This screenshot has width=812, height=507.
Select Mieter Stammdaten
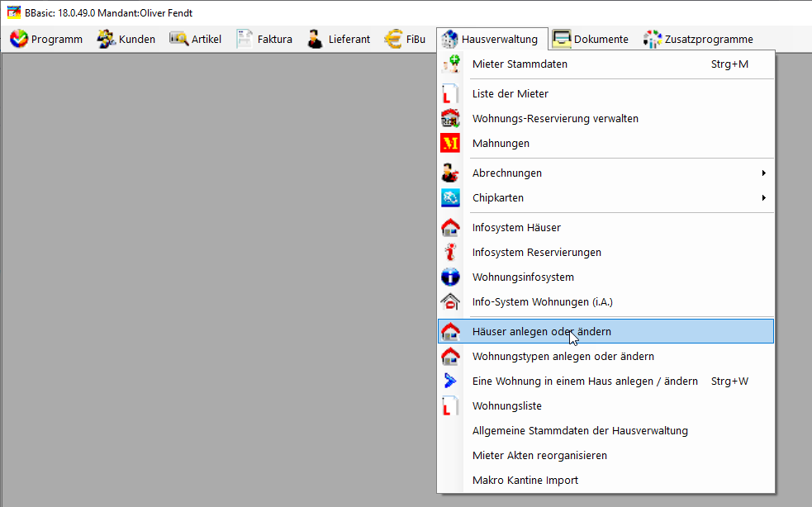point(605,64)
